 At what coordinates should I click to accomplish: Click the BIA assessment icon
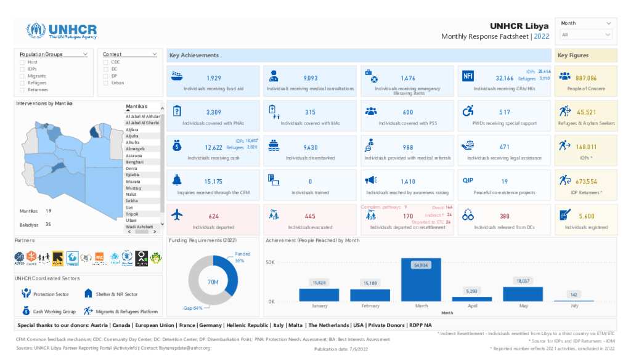[274, 111]
